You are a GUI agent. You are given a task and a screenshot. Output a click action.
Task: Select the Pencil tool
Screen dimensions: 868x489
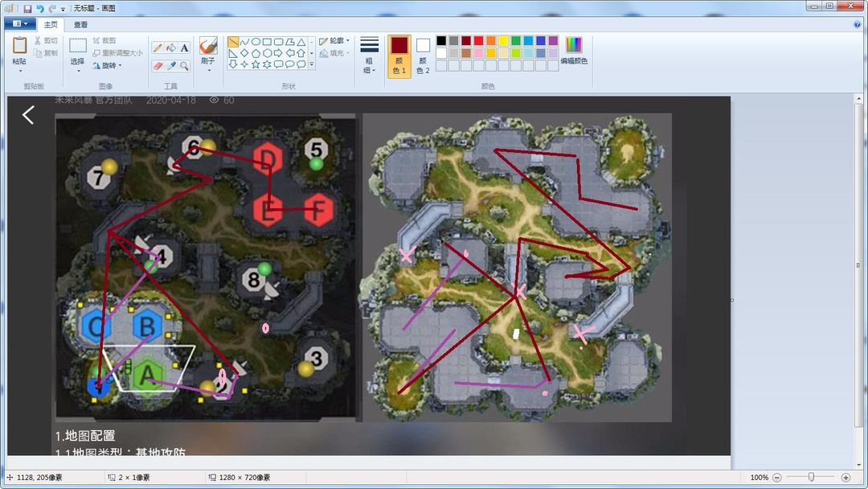[158, 48]
